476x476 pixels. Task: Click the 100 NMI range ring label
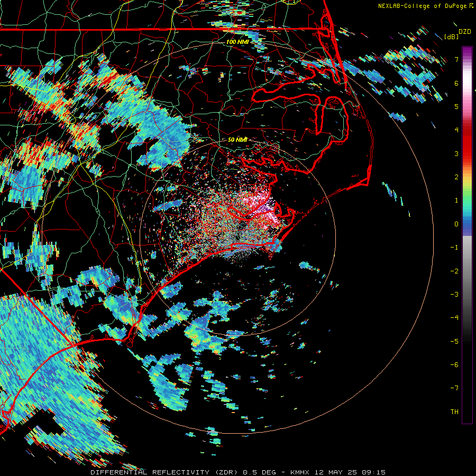[237, 42]
